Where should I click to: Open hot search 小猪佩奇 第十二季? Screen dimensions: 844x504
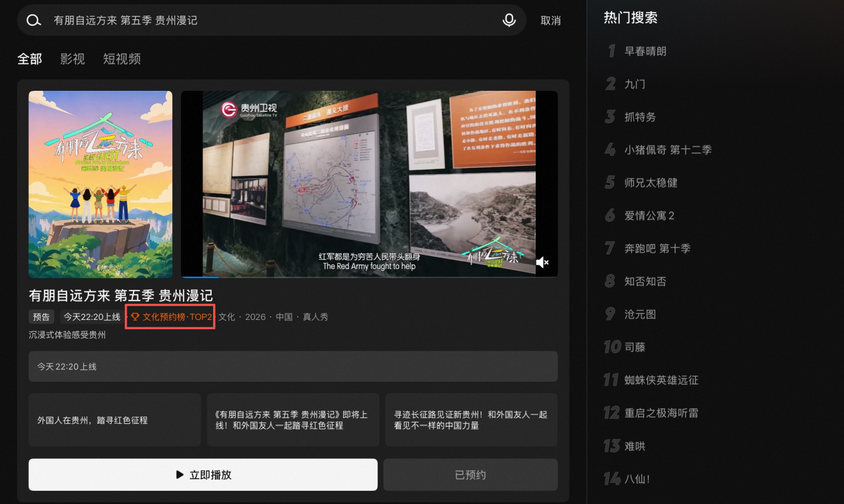point(668,150)
